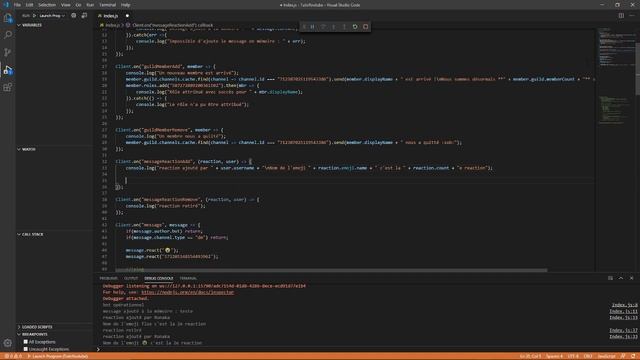Collapse the BREAKPOINTS section

[55, 334]
